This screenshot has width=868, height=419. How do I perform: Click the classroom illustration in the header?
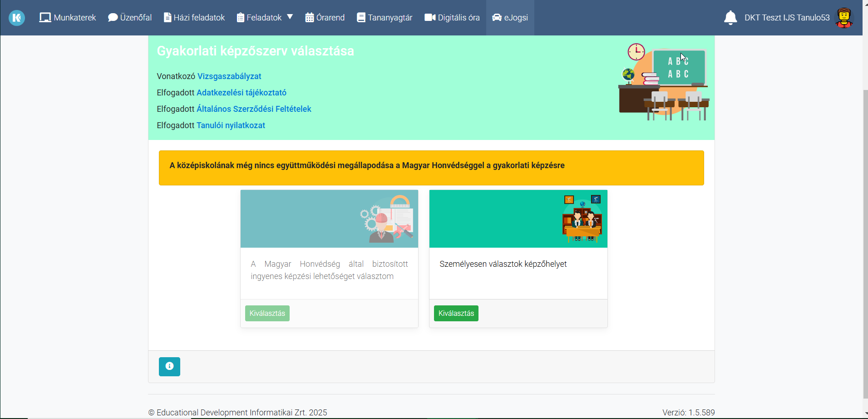pos(664,82)
